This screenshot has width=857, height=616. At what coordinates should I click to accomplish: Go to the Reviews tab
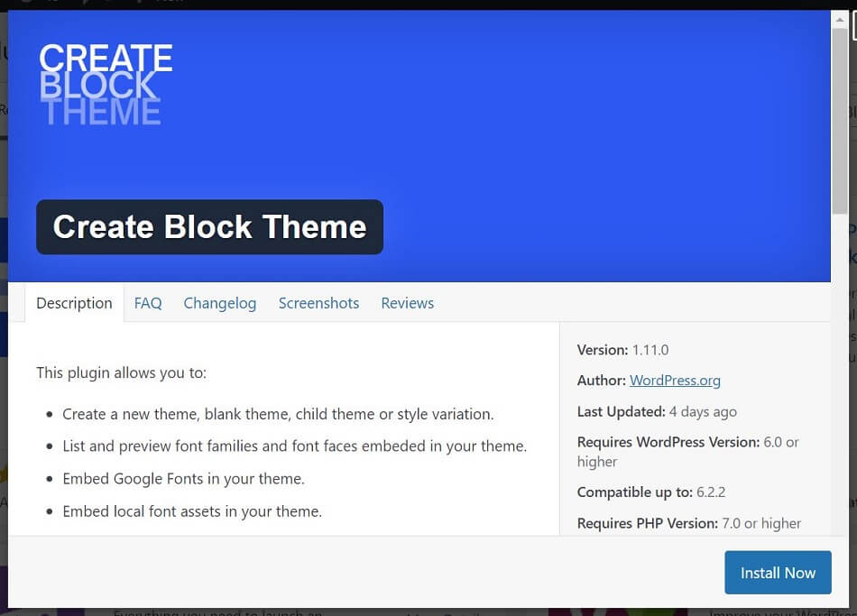(408, 303)
